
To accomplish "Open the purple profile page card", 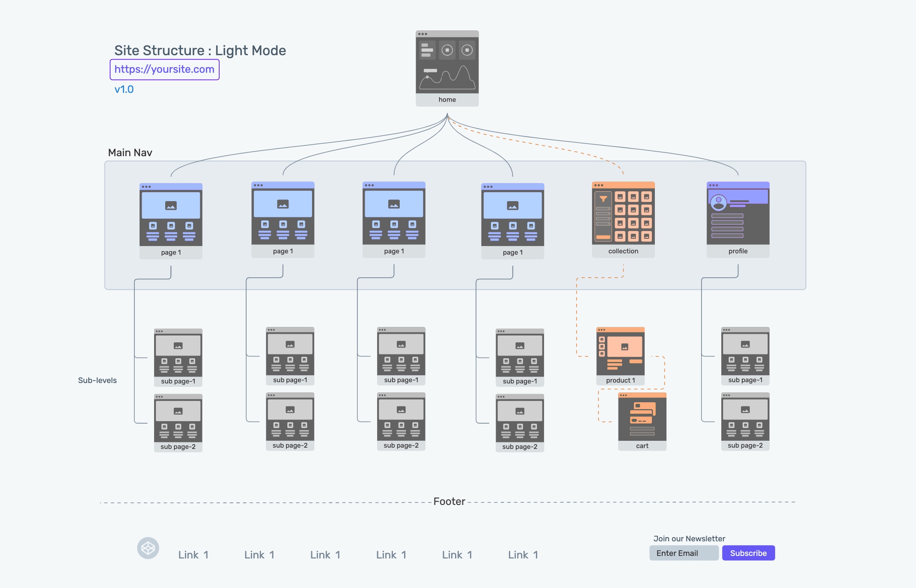I will coord(738,220).
